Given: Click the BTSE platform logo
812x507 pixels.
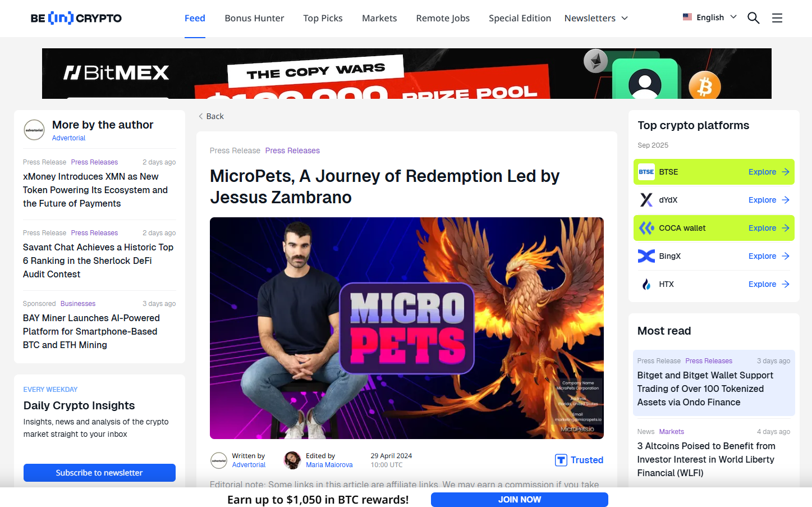Looking at the screenshot, I should click(x=646, y=172).
